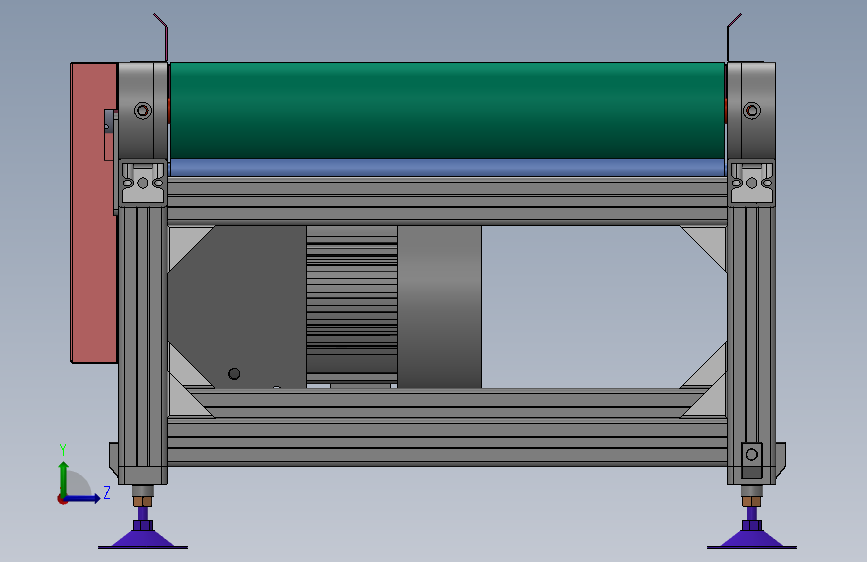The image size is (867, 562).
Task: Select the brass nut above the right foot
Action: point(751,501)
